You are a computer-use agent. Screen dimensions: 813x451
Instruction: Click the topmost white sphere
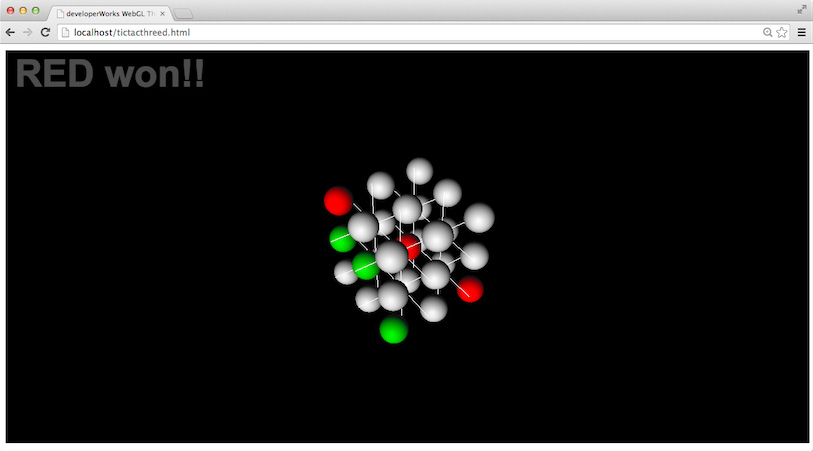419,172
